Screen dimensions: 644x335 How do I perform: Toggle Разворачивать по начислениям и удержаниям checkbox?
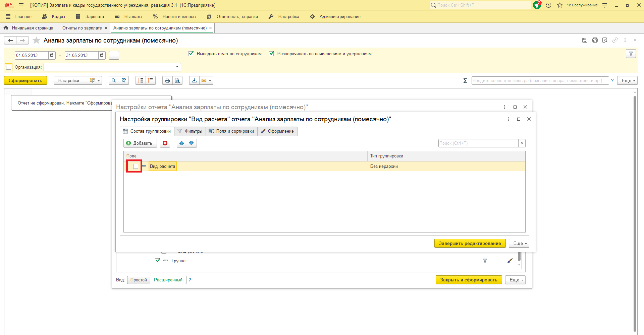271,54
